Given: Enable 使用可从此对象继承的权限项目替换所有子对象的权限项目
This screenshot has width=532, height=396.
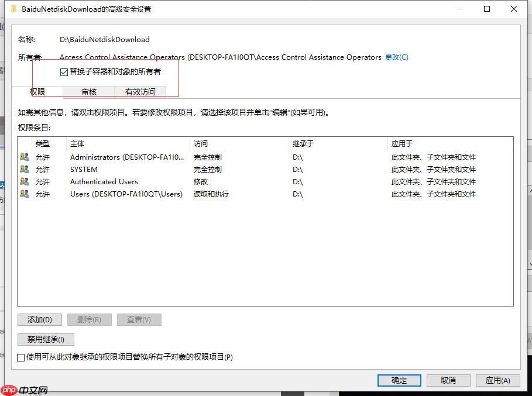Looking at the screenshot, I should pos(20,357).
